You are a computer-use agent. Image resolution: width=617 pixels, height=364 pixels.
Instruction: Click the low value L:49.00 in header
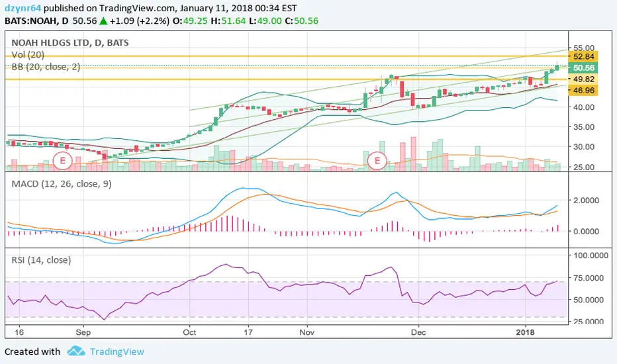point(267,21)
